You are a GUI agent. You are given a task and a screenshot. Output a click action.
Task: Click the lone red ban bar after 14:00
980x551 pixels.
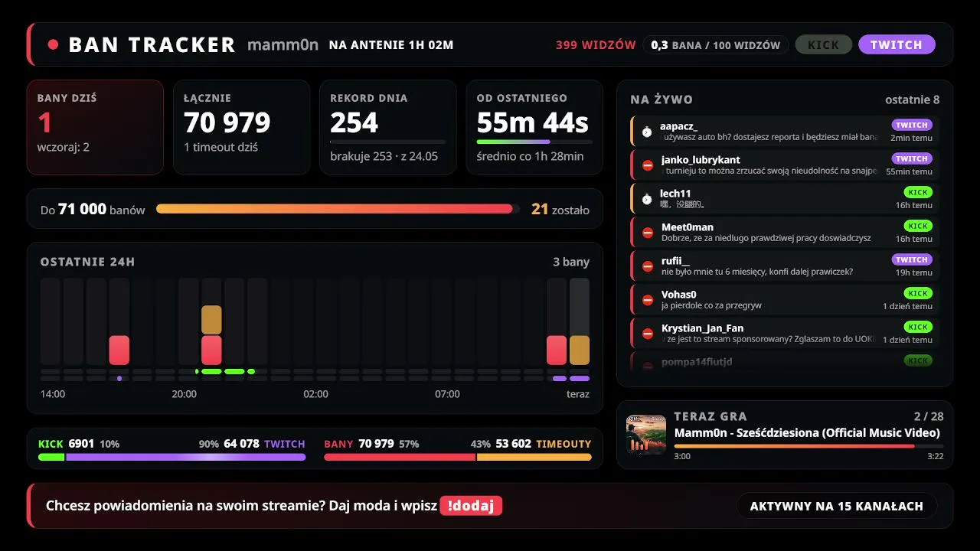click(x=119, y=350)
